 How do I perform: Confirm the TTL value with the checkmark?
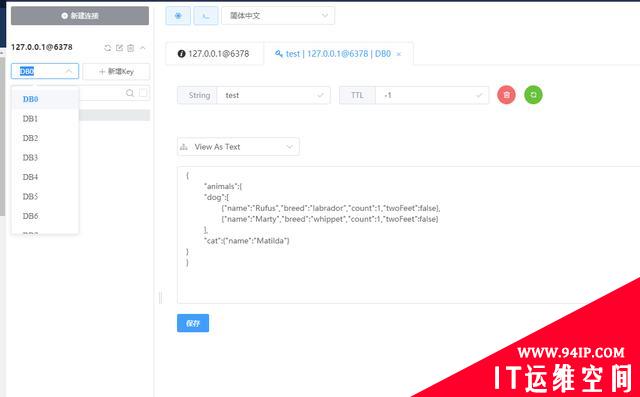(479, 95)
